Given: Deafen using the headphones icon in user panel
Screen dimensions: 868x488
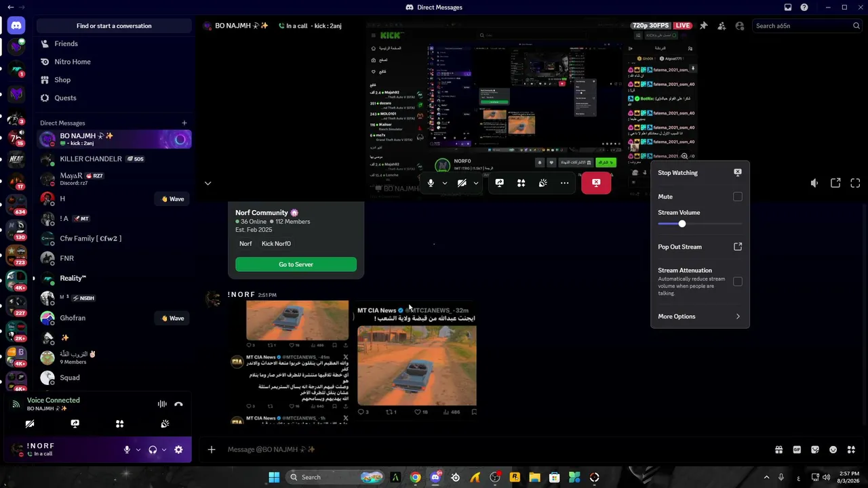Looking at the screenshot, I should pos(153,449).
